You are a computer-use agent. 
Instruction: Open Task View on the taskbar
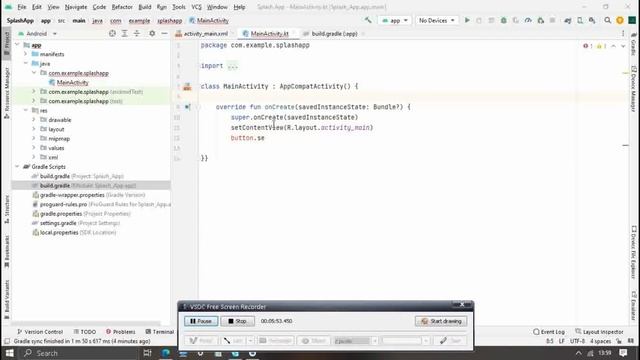tap(147, 353)
